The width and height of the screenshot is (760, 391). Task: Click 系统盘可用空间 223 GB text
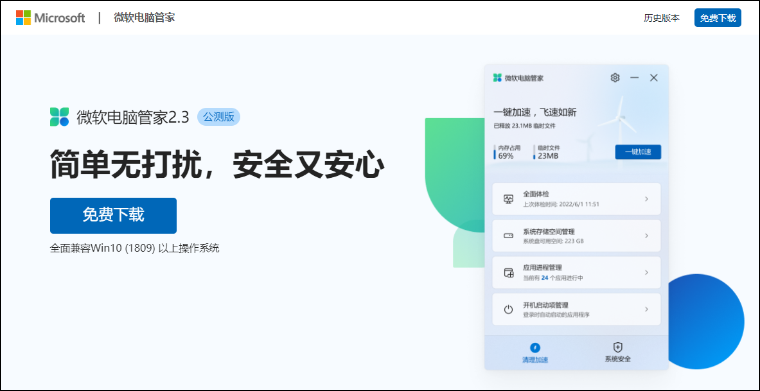click(x=553, y=241)
